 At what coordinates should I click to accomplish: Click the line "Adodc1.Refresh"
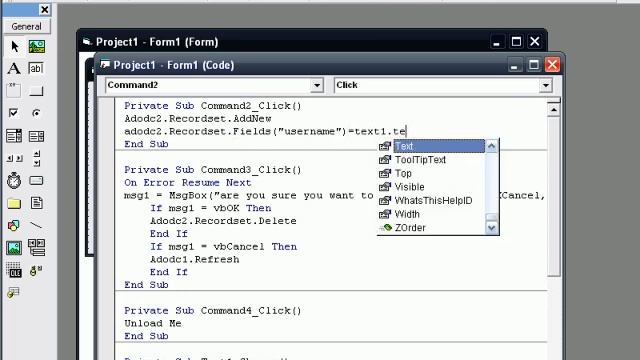click(x=195, y=260)
